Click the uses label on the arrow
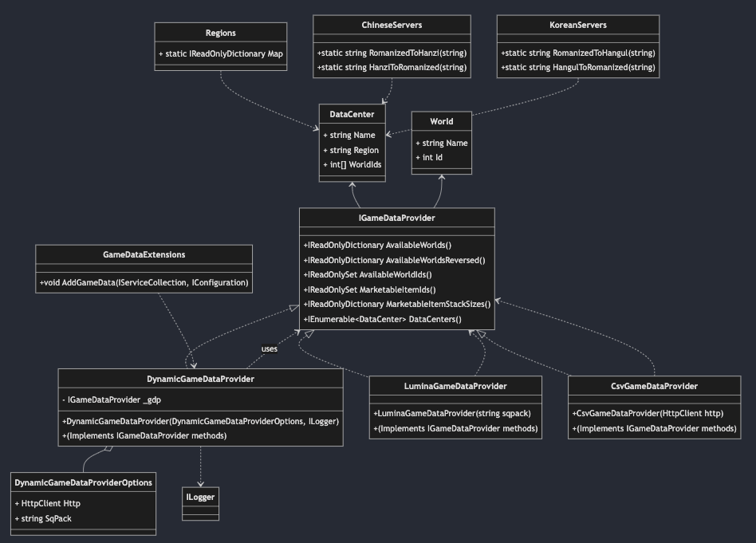This screenshot has width=756, height=543. [x=268, y=348]
